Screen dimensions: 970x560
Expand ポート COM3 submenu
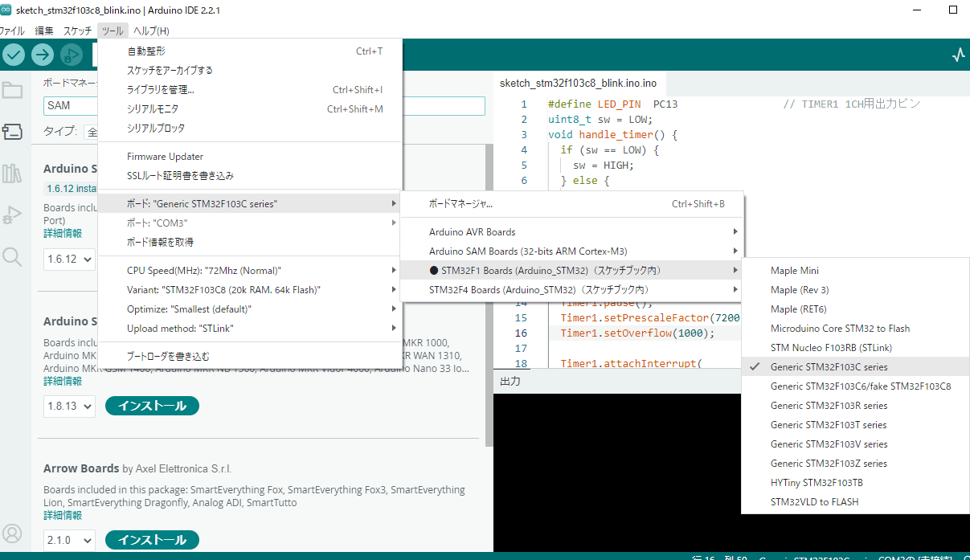tap(250, 223)
